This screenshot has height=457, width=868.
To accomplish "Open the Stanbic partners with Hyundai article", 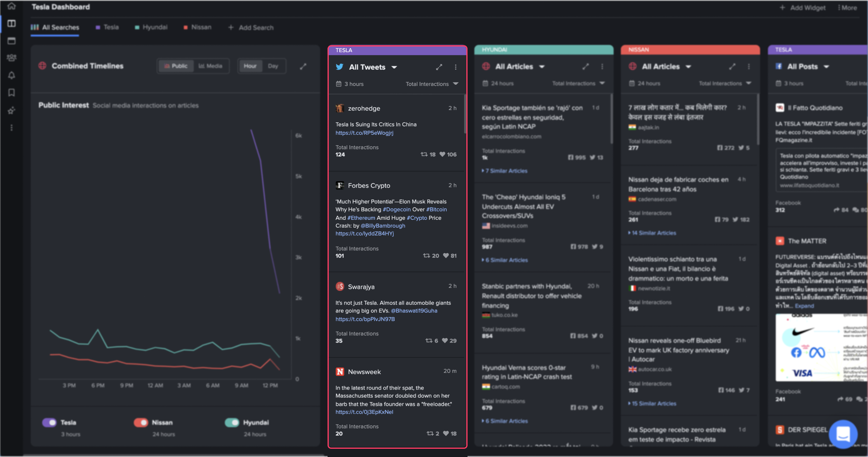I will click(531, 296).
